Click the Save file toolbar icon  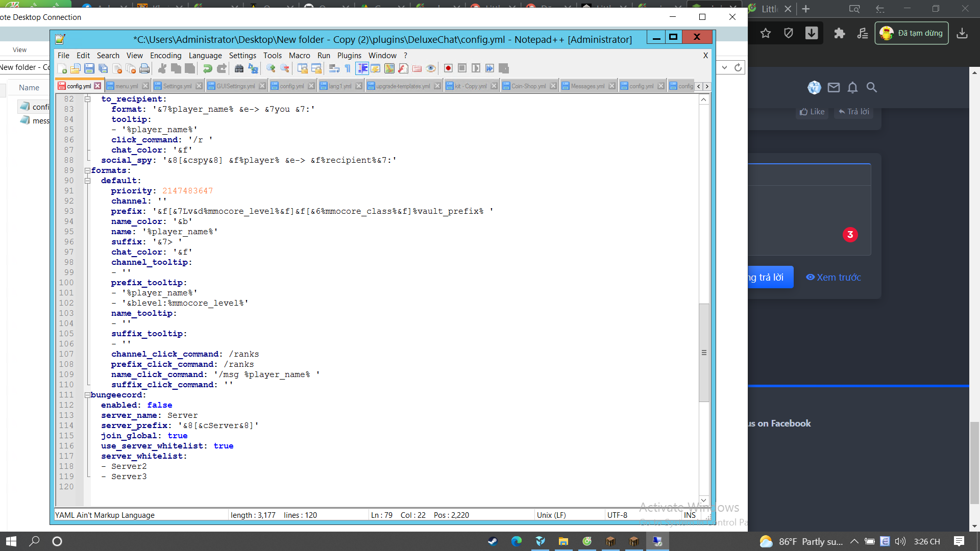pyautogui.click(x=89, y=68)
